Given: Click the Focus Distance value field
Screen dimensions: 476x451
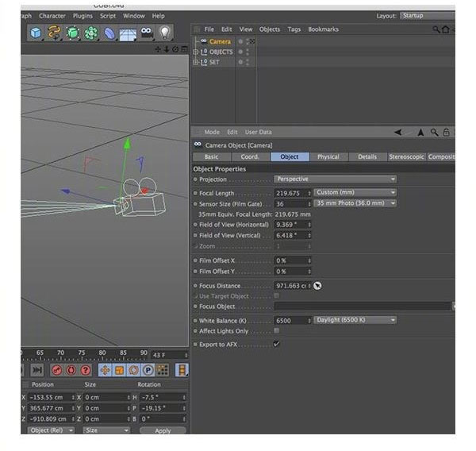Looking at the screenshot, I should (292, 286).
